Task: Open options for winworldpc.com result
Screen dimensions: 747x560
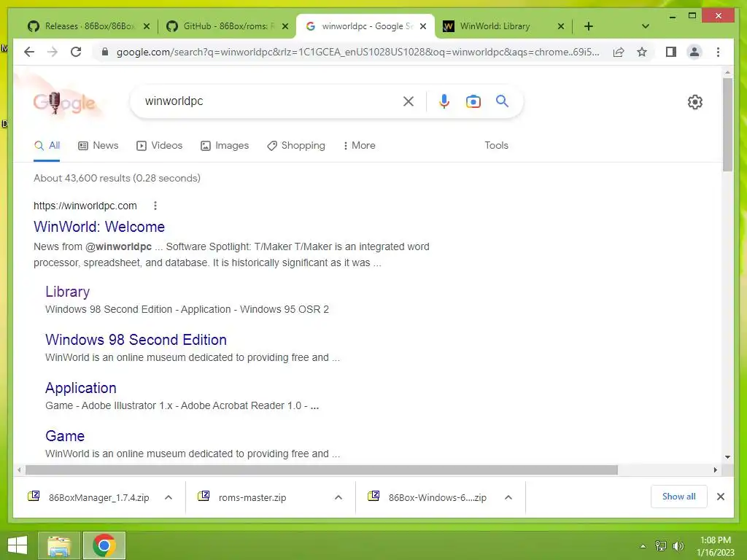Action: [x=155, y=206]
